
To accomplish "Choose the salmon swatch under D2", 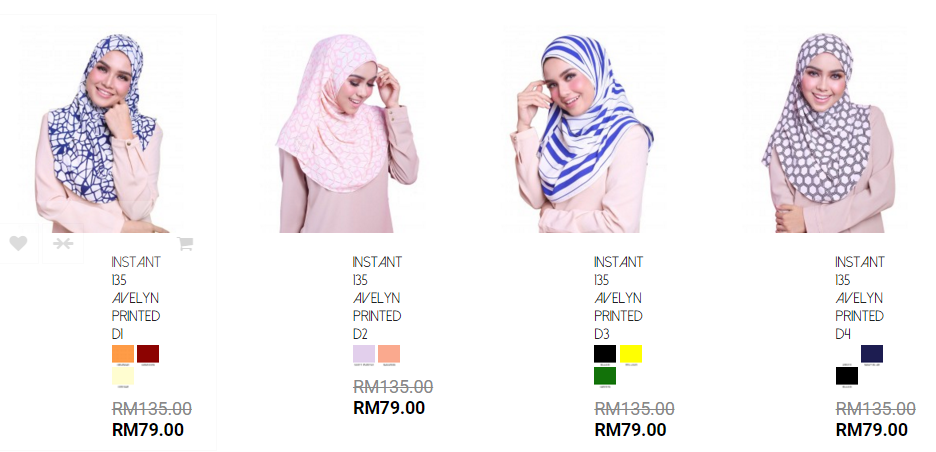I will click(x=389, y=354).
